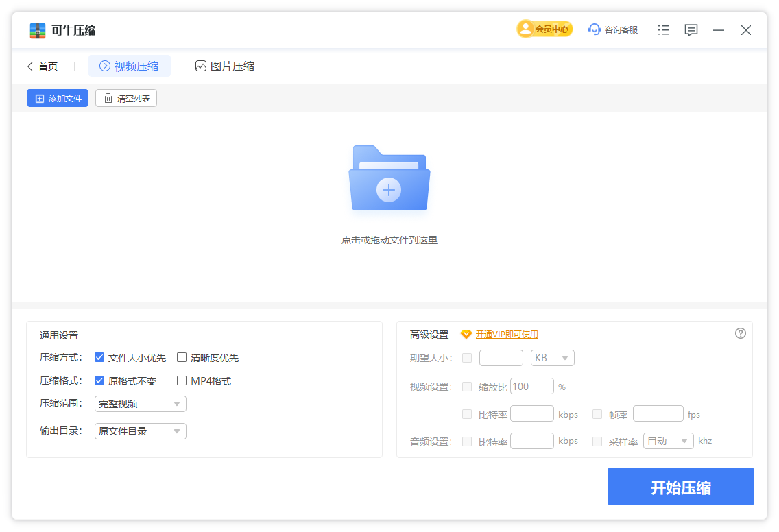Viewport: 779px width, 532px height.
Task: Expand the 压缩范围 完整视频 dropdown
Action: click(141, 404)
